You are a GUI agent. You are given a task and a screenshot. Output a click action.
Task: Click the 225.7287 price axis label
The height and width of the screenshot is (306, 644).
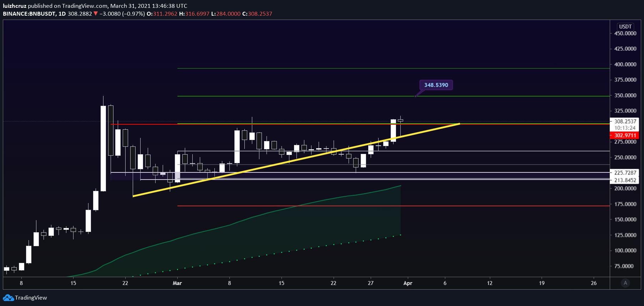[625, 173]
